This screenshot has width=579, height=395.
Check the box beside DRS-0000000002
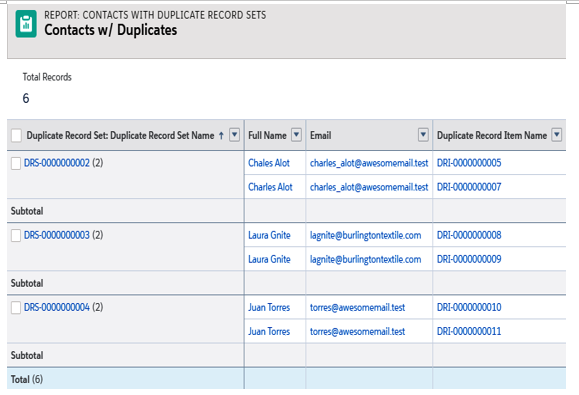click(x=16, y=163)
